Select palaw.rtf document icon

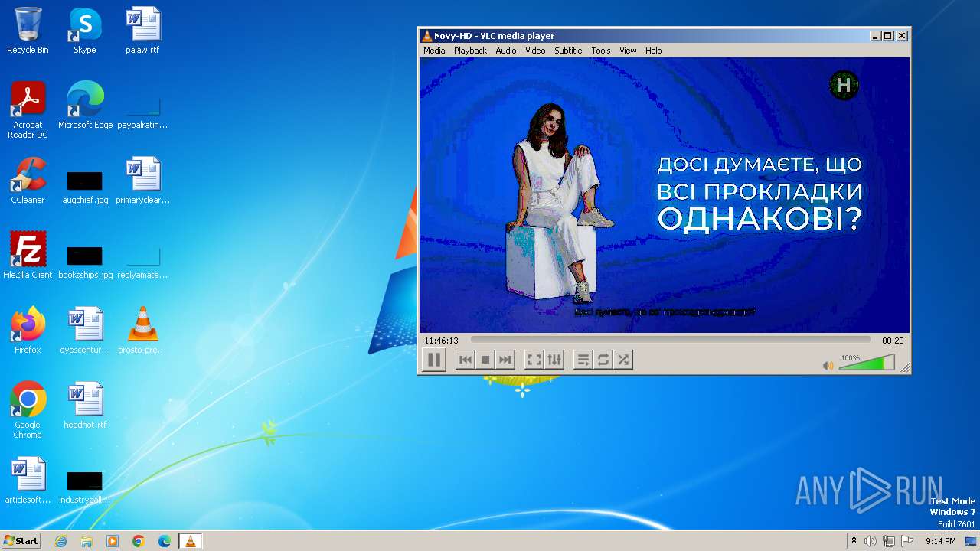(x=142, y=31)
